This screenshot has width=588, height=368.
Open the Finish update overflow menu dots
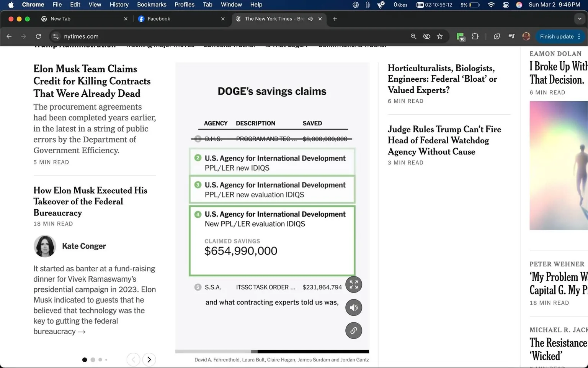click(x=579, y=36)
